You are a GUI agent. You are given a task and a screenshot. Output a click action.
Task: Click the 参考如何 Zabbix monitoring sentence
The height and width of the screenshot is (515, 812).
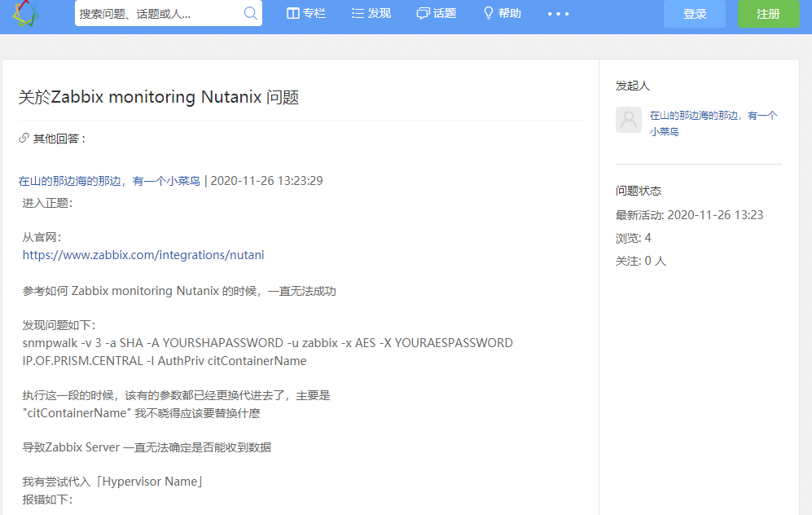pyautogui.click(x=179, y=291)
